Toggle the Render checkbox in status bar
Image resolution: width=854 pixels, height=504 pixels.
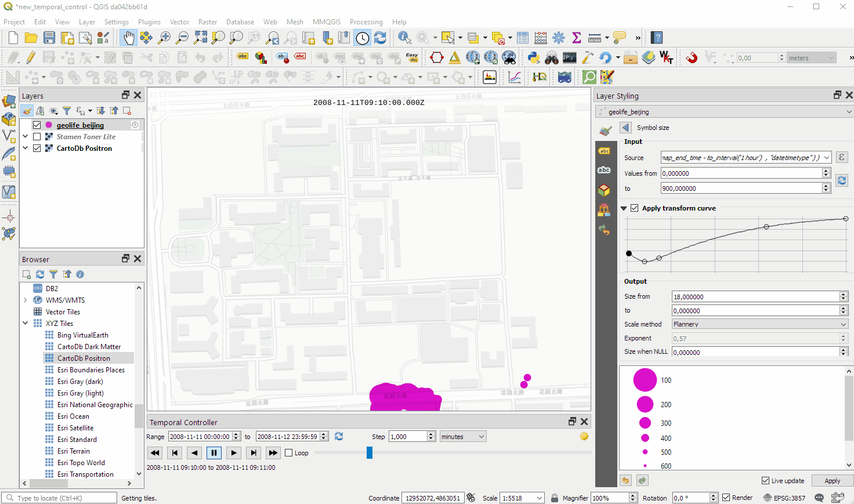[726, 498]
